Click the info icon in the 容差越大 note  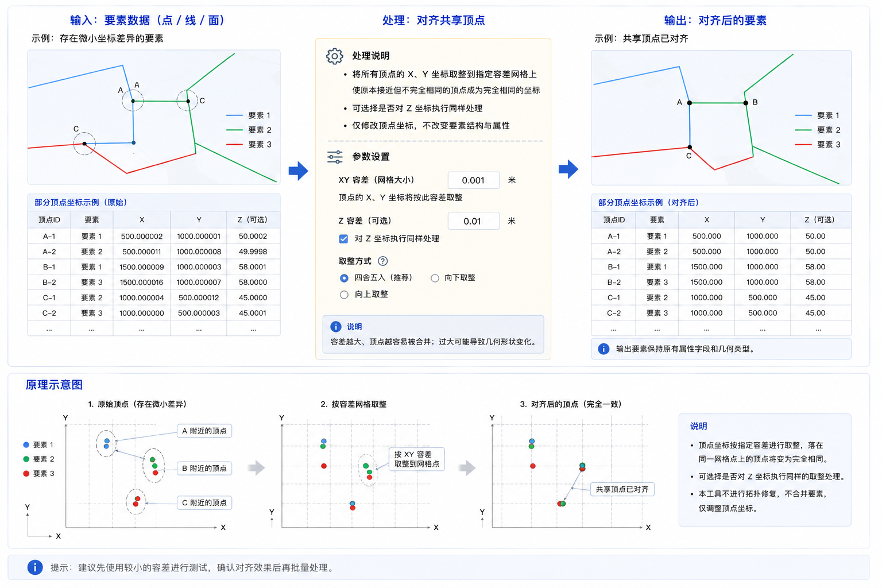(x=336, y=327)
